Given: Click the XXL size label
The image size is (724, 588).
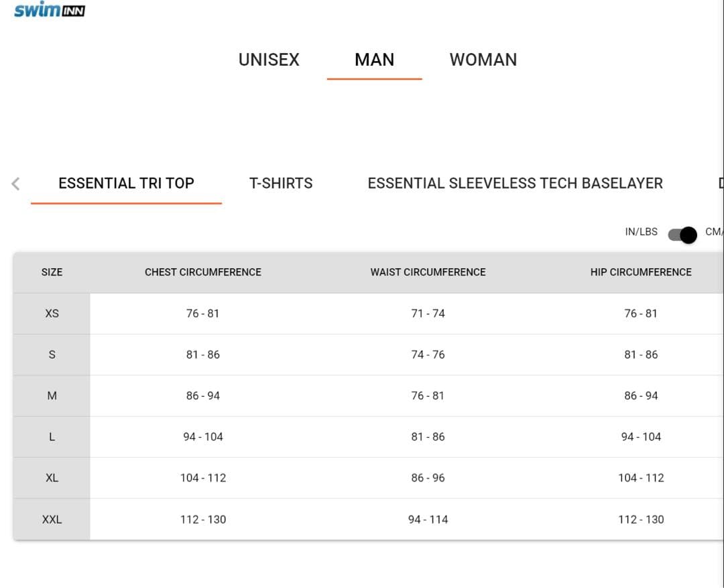Looking at the screenshot, I should click(52, 519).
